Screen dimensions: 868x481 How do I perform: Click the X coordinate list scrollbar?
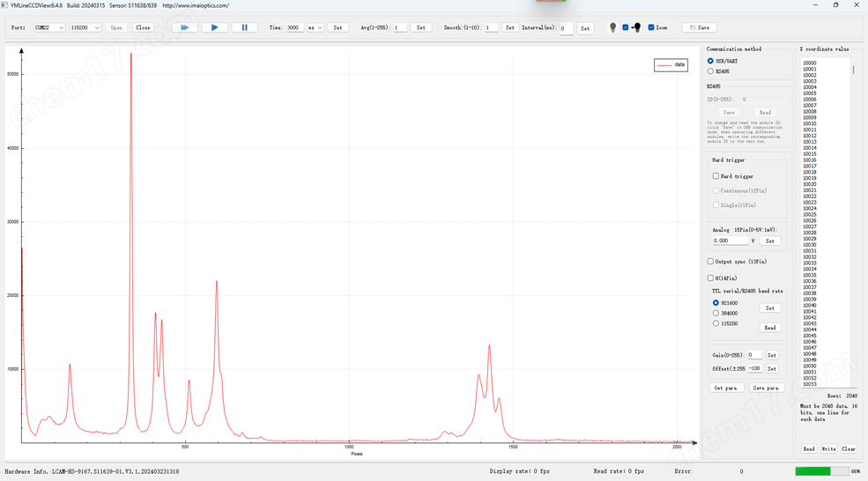tap(852, 70)
